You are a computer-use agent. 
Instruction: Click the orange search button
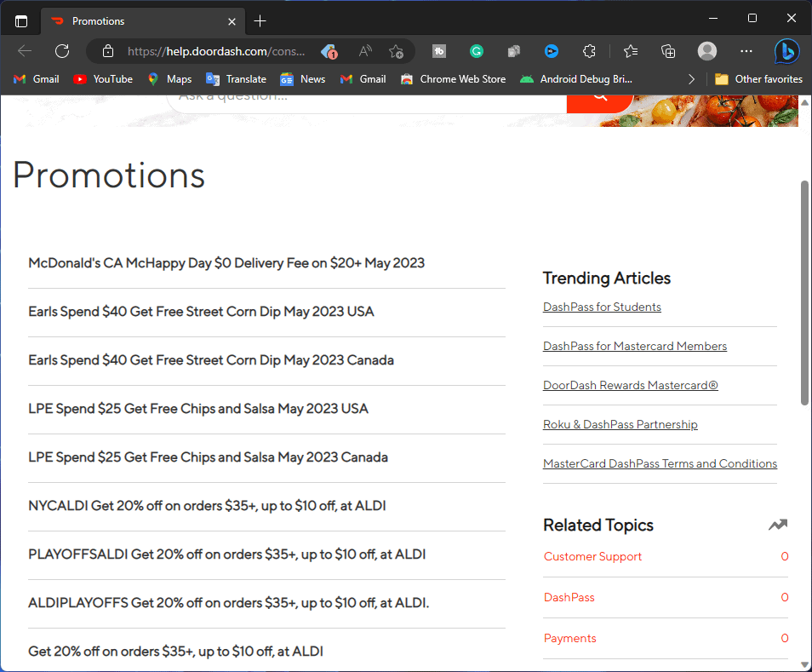(600, 104)
